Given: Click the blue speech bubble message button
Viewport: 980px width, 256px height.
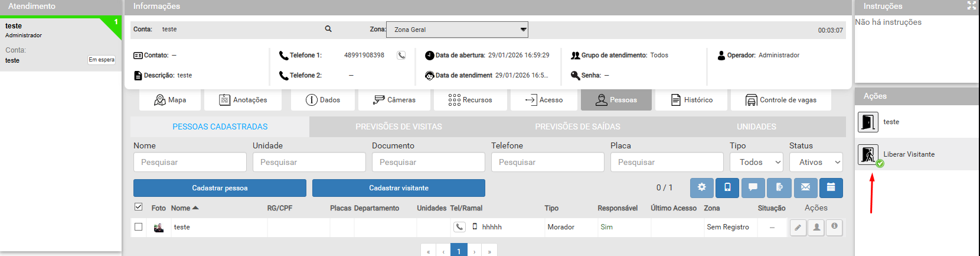Looking at the screenshot, I should (753, 187).
